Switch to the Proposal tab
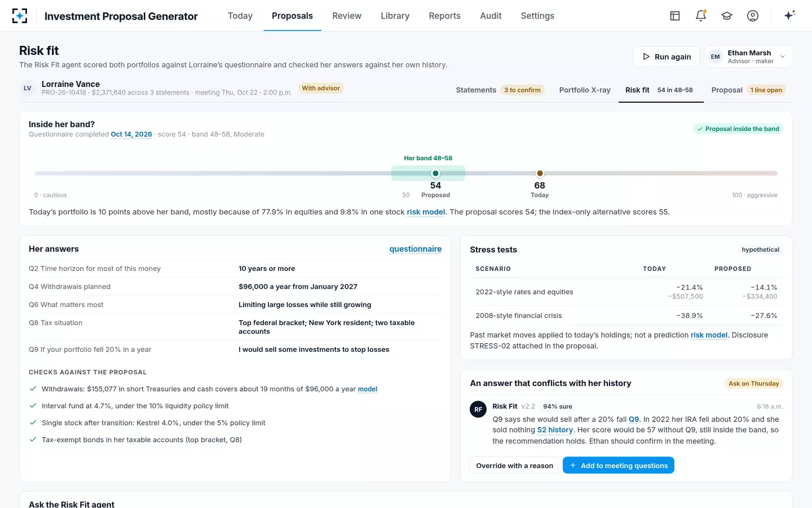812x508 pixels. pyautogui.click(x=748, y=90)
